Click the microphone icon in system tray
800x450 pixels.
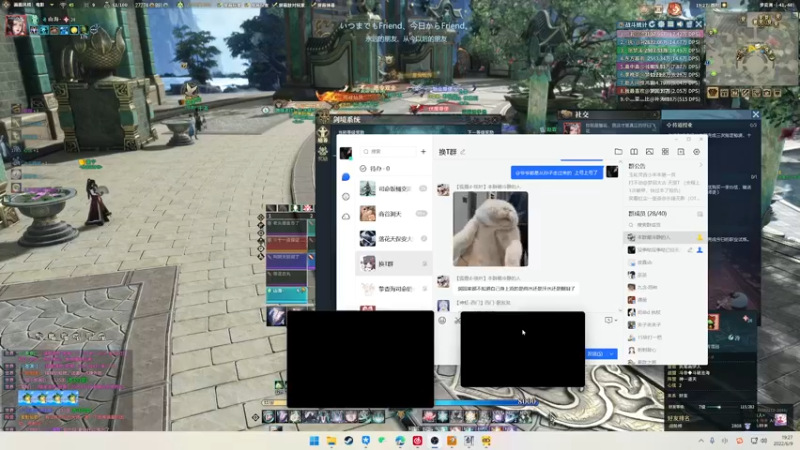click(x=712, y=440)
